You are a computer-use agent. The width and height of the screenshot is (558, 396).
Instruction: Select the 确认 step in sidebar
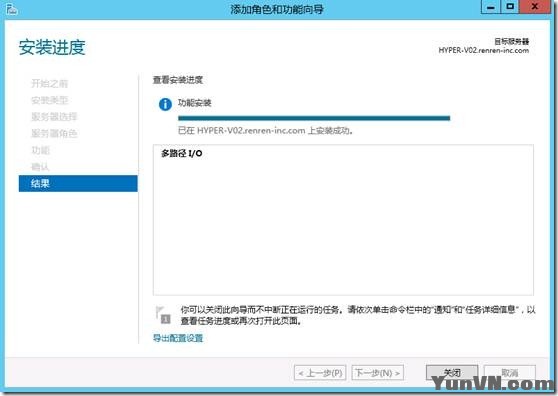[x=40, y=167]
